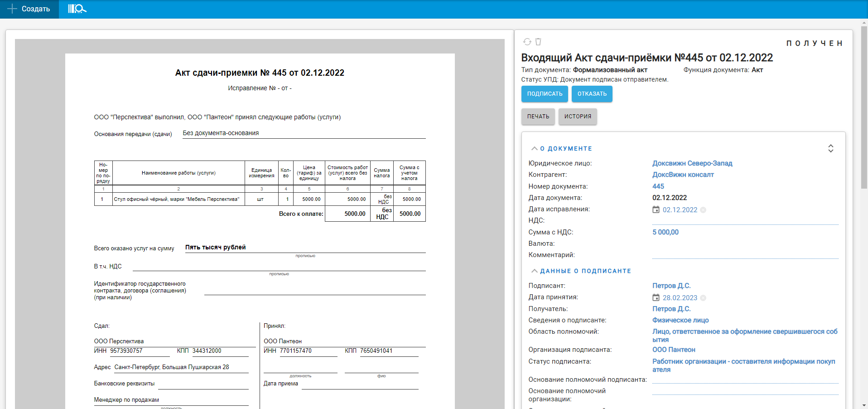
Task: Click the ОТКАЗАТЬ button
Action: coord(592,94)
